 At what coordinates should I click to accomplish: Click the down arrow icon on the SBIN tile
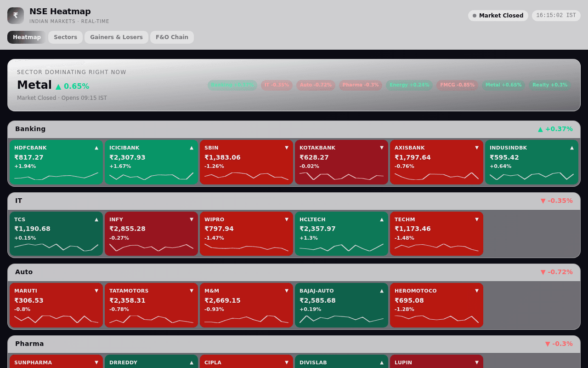pyautogui.click(x=287, y=148)
